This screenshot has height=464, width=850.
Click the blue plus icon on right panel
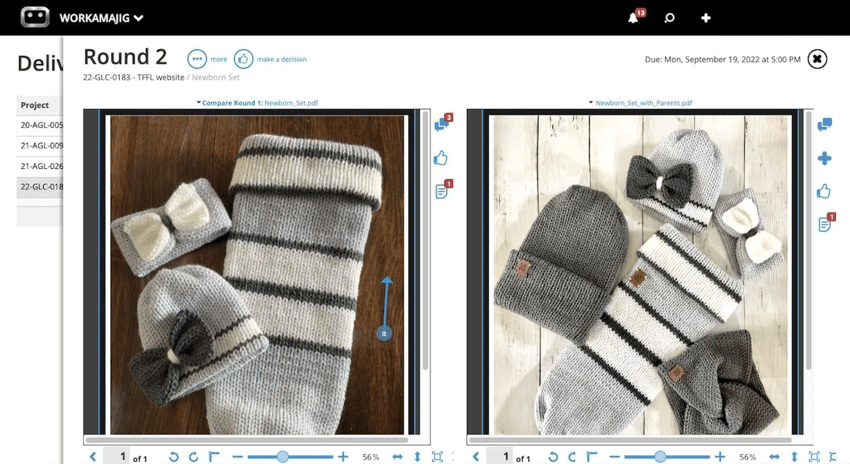click(x=824, y=158)
